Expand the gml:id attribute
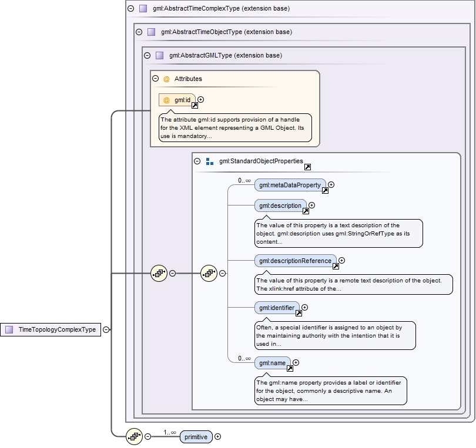The width and height of the screenshot is (476, 448). pyautogui.click(x=200, y=99)
